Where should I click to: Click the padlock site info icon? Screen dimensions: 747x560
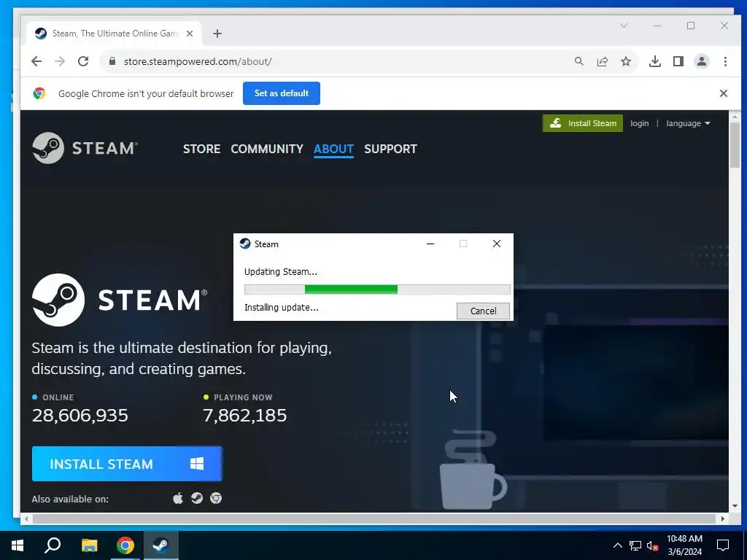tap(112, 61)
